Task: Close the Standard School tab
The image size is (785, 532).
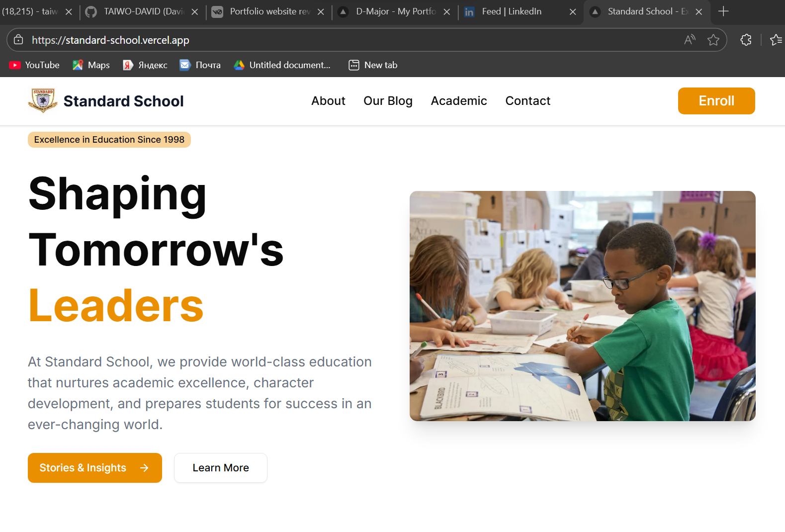Action: [699, 12]
